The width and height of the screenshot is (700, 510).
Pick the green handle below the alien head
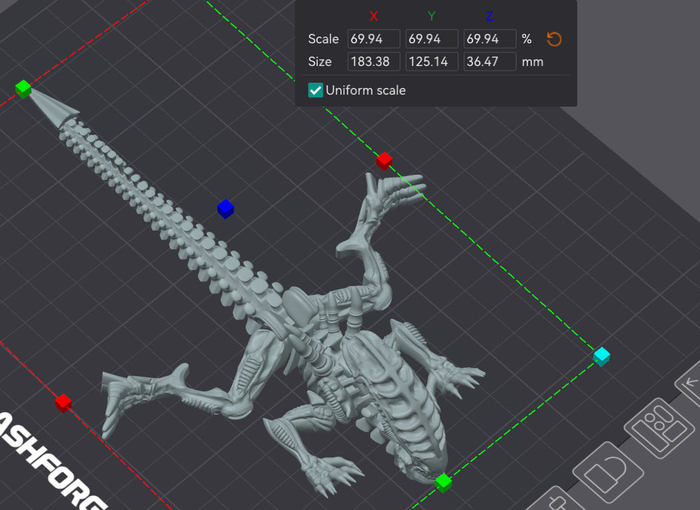pos(443,482)
